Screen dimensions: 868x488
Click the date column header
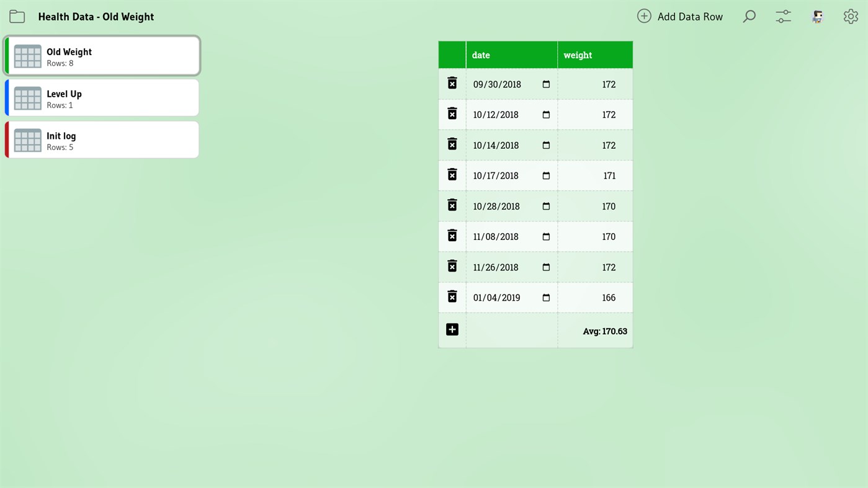[x=481, y=55]
